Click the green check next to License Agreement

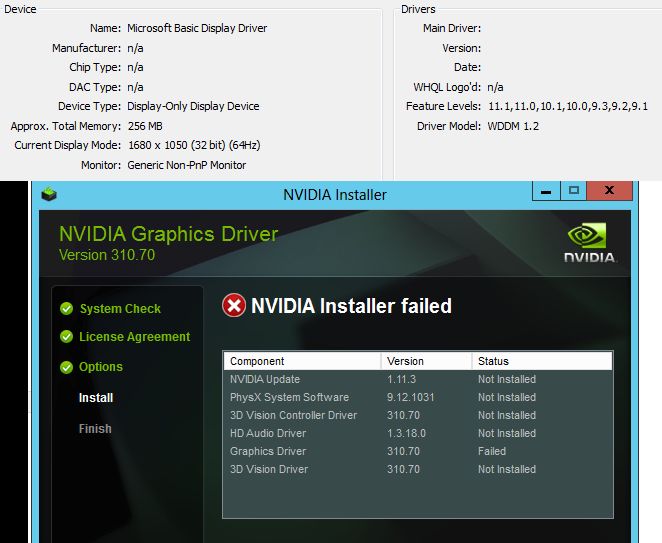click(66, 337)
